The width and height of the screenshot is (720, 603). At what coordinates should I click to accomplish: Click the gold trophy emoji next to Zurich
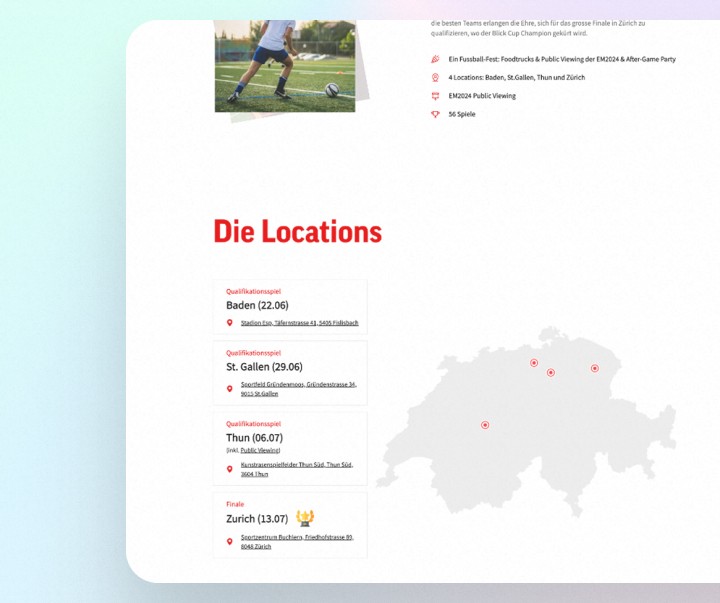(305, 518)
